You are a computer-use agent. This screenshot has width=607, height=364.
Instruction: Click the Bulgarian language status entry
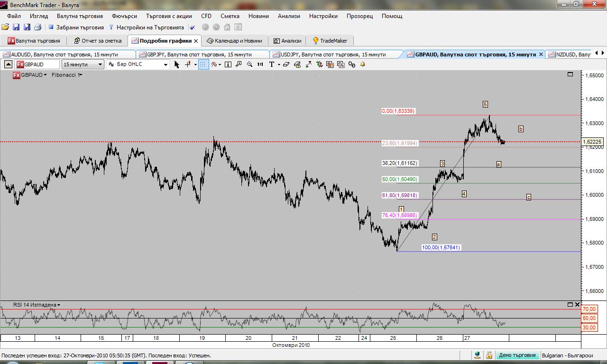[567, 355]
